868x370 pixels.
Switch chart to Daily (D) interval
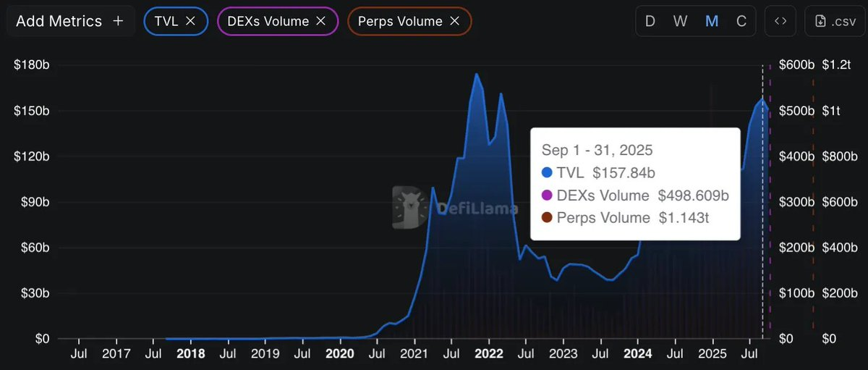(x=650, y=21)
